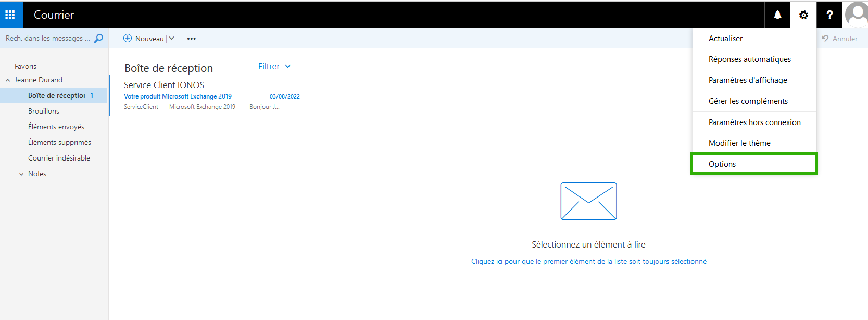Image resolution: width=868 pixels, height=320 pixels.
Task: Select the Notes folder
Action: pyautogui.click(x=37, y=174)
